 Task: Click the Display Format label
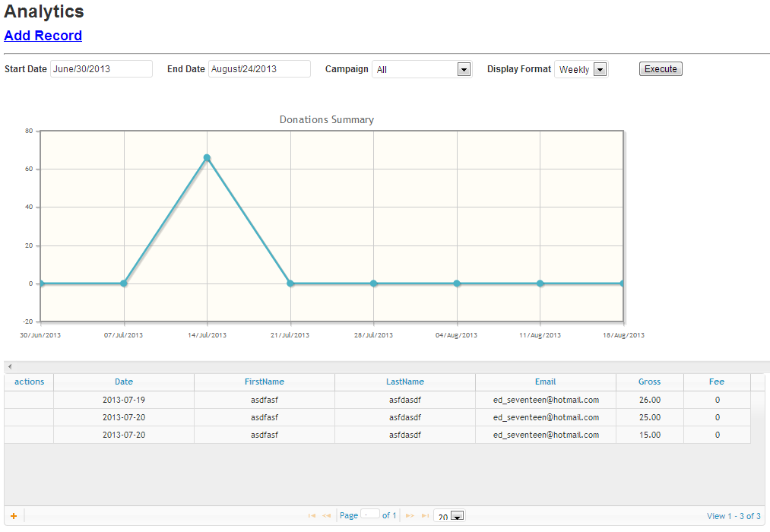pos(519,69)
